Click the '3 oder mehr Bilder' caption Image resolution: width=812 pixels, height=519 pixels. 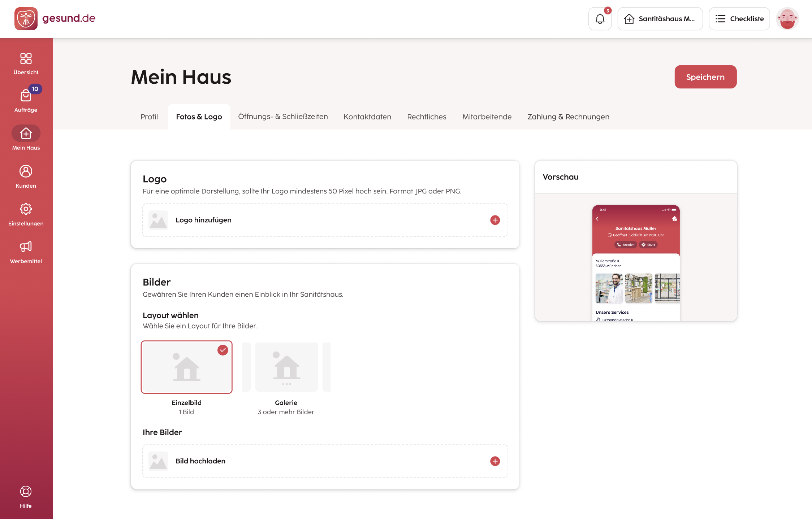tap(286, 412)
